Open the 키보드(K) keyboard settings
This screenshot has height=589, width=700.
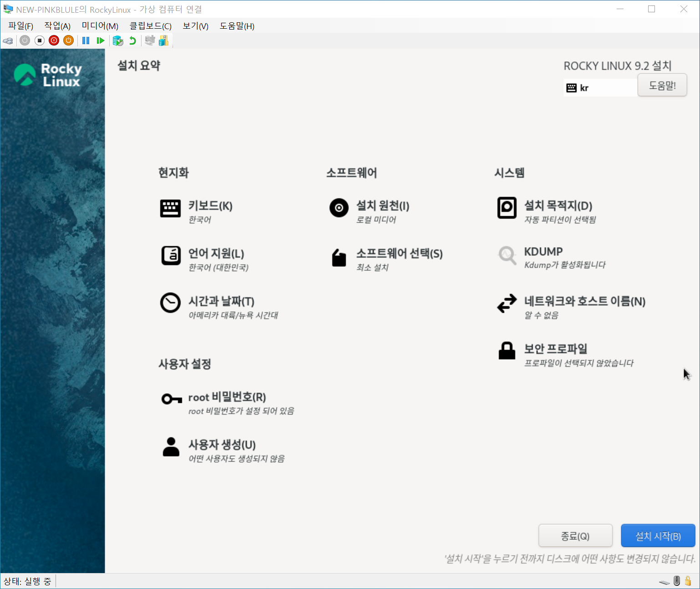click(196, 211)
